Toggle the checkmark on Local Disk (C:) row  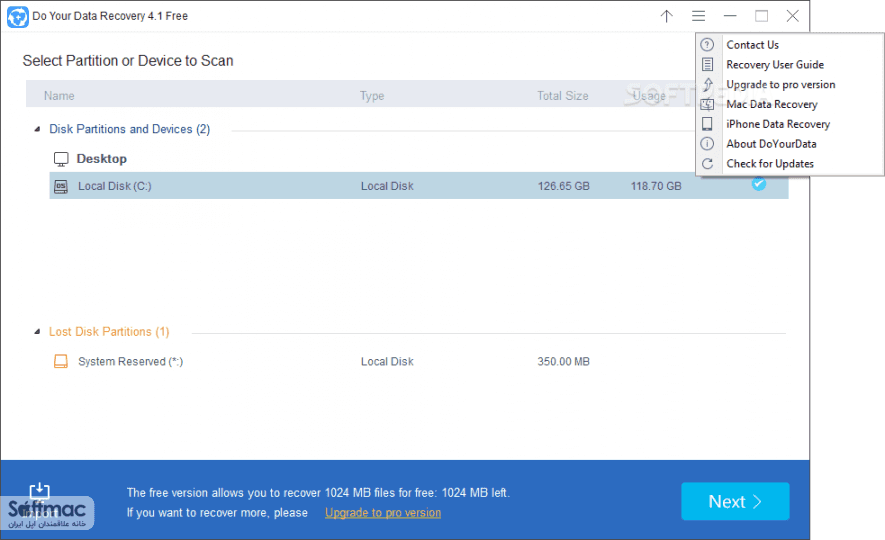759,184
